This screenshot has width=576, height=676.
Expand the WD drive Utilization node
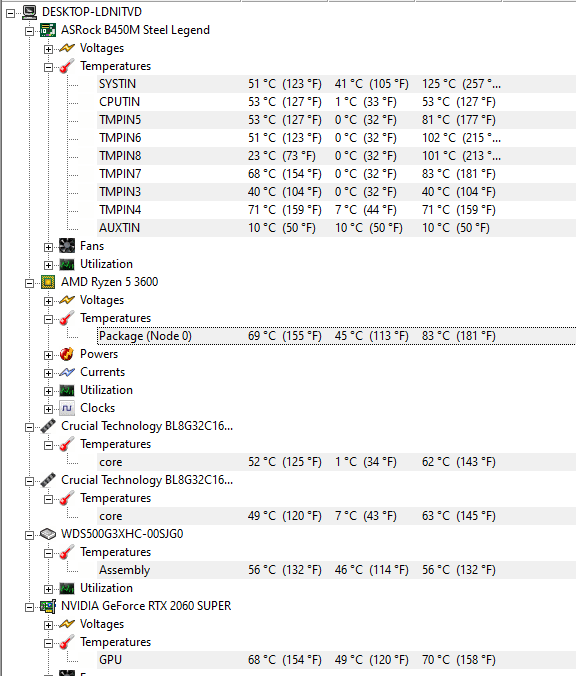pyautogui.click(x=48, y=589)
